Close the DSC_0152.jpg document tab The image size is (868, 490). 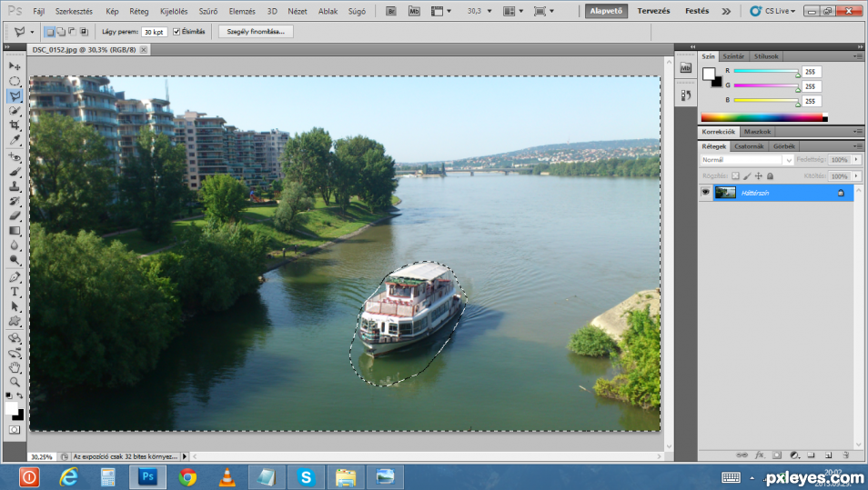click(x=144, y=50)
